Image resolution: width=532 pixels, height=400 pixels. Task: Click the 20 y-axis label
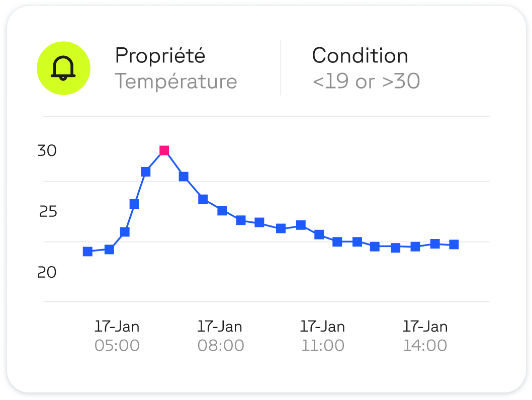tap(47, 273)
